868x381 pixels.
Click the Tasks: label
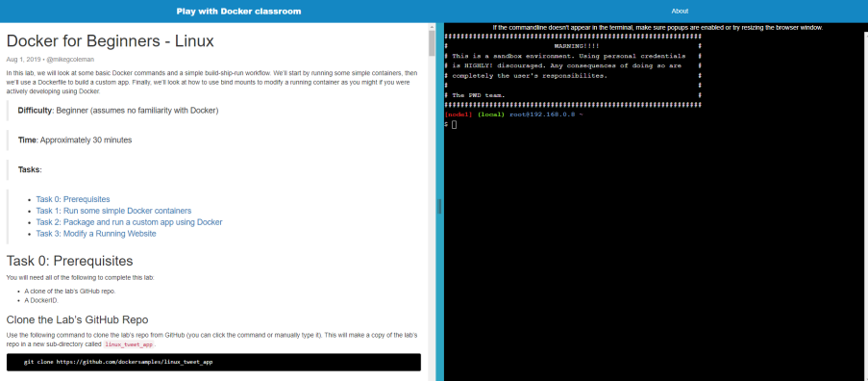30,169
